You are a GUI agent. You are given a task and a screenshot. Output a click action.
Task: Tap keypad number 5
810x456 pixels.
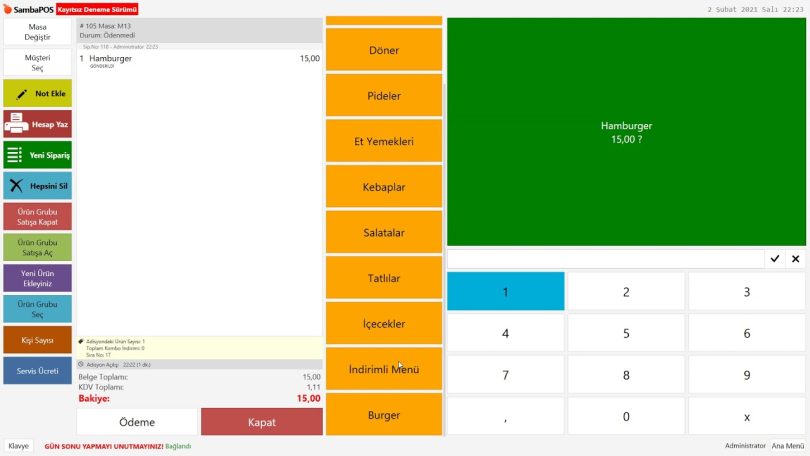[x=626, y=333]
